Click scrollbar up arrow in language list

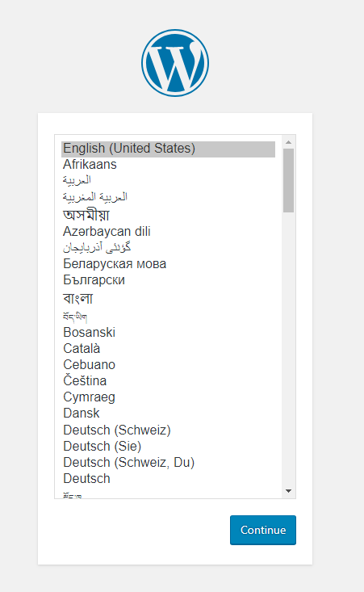[289, 142]
